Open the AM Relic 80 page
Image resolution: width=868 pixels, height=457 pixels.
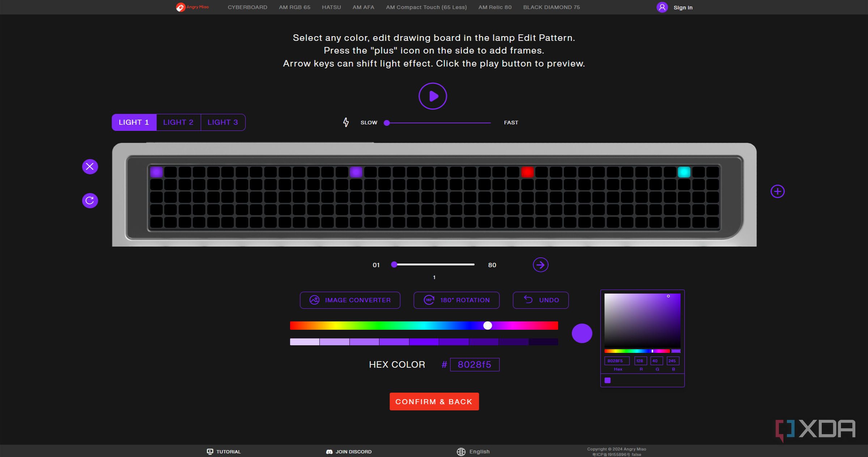click(x=495, y=7)
